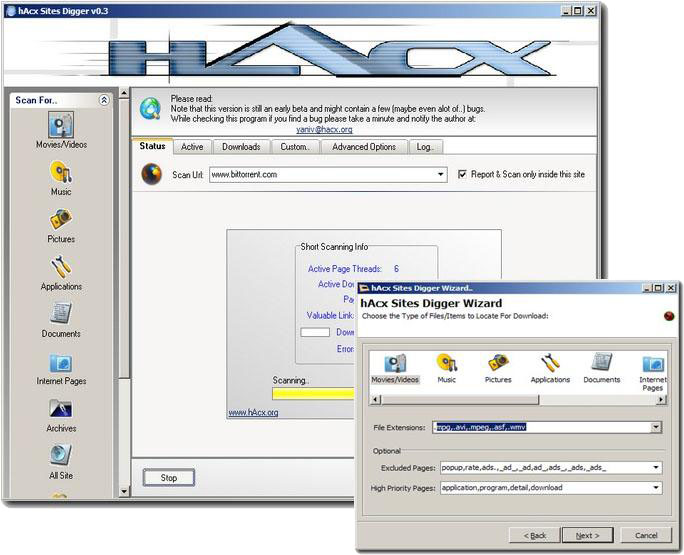Select All Site in the sidebar
684x555 pixels.
click(61, 462)
